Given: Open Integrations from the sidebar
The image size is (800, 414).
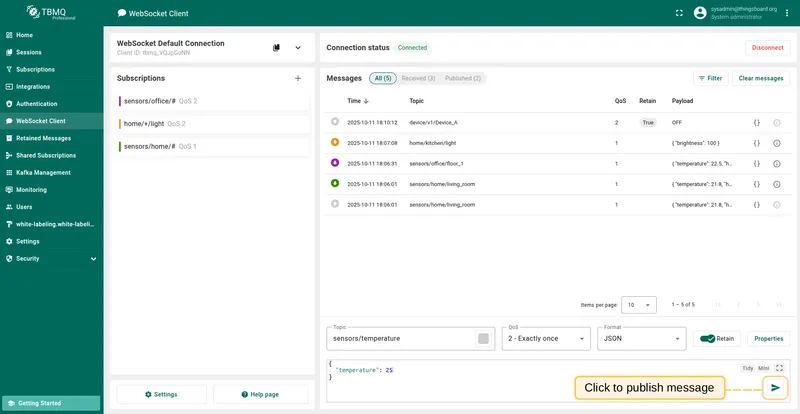Looking at the screenshot, I should pyautogui.click(x=51, y=87).
